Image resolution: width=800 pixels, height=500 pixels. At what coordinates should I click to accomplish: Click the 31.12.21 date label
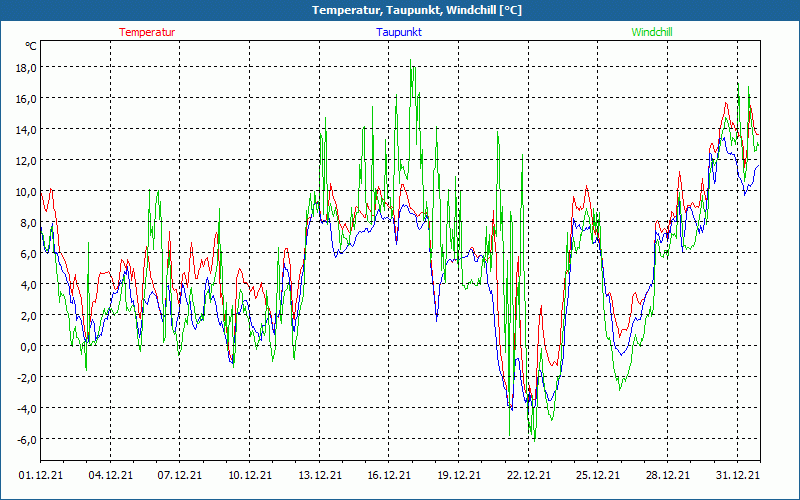(738, 475)
